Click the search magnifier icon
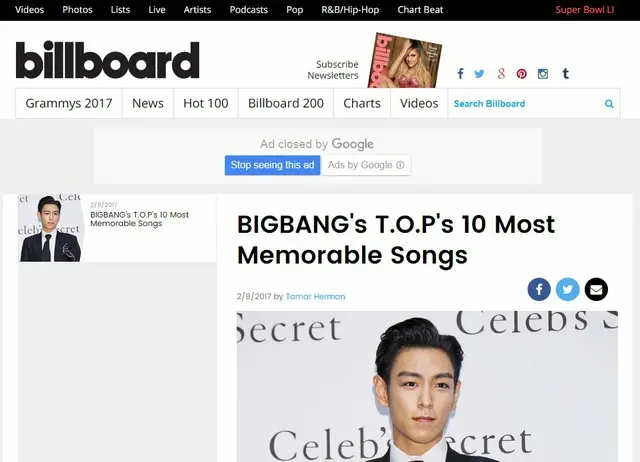Viewport: 640px width, 462px height. coord(609,104)
